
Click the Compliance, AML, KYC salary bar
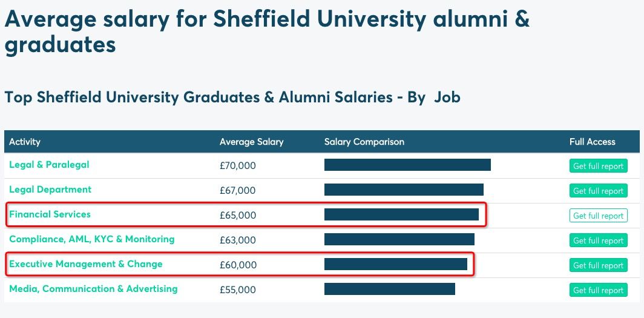click(399, 239)
